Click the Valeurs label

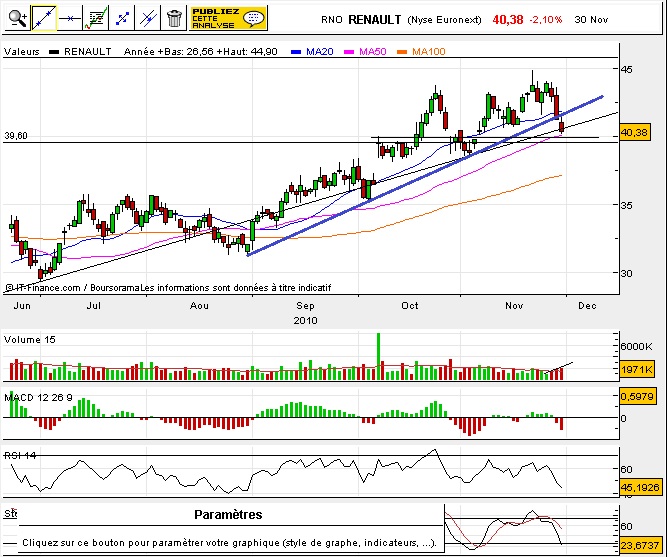(22, 52)
